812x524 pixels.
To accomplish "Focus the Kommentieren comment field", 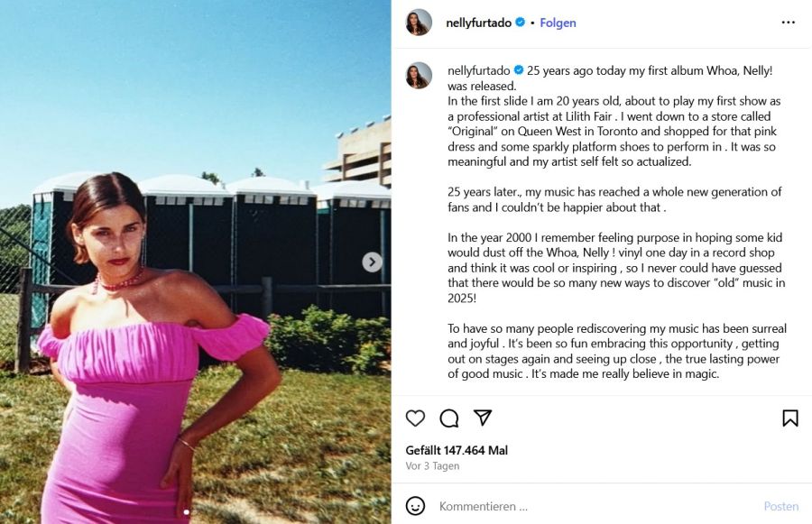I will 595,506.
